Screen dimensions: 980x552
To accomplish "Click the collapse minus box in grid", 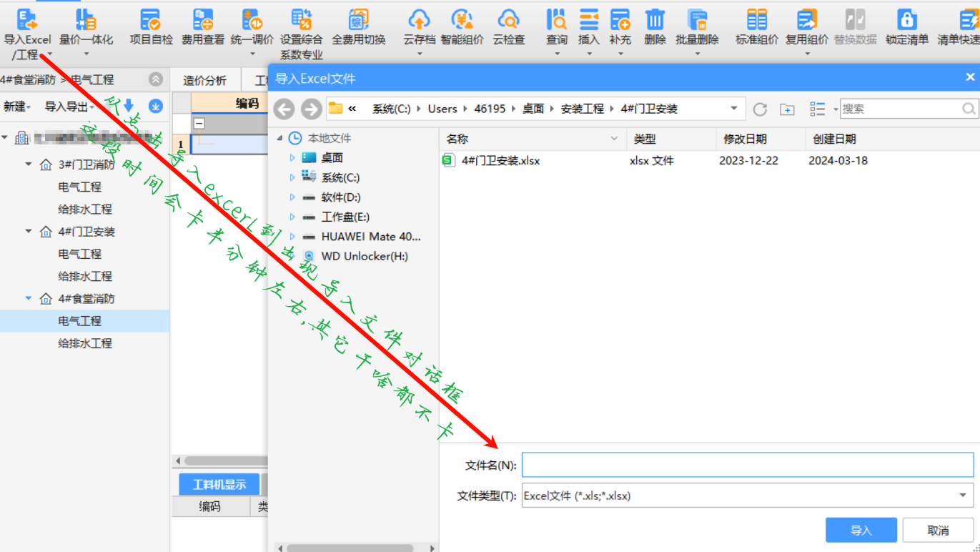I will tap(199, 124).
